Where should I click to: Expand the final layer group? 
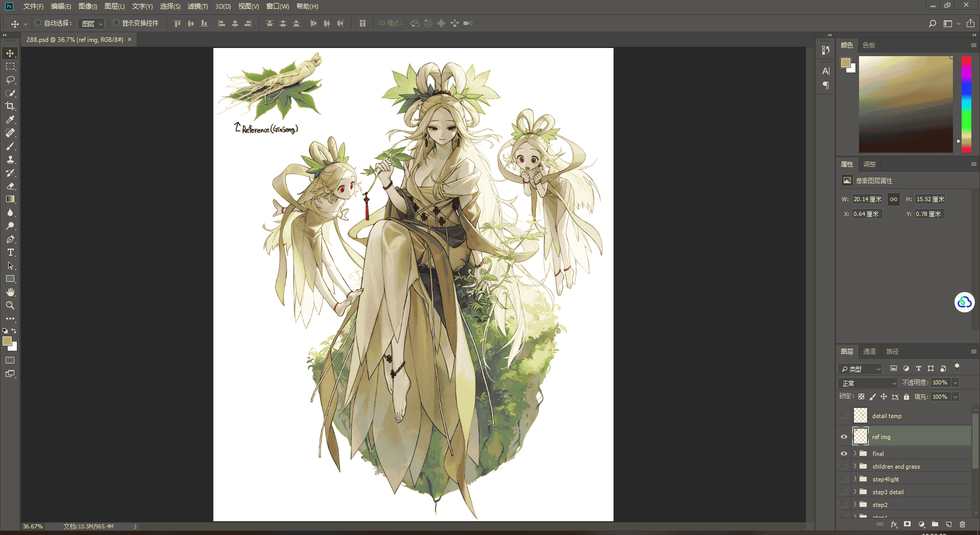coord(855,453)
